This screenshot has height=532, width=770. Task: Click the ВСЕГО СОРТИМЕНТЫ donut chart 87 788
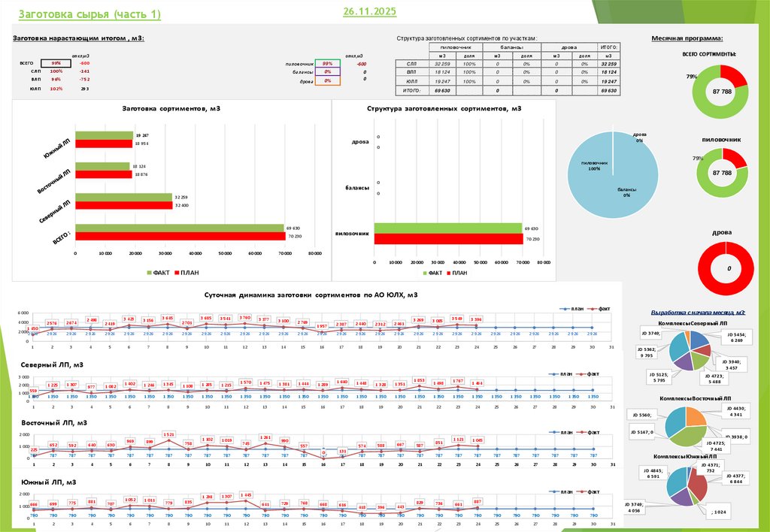pyautogui.click(x=720, y=91)
